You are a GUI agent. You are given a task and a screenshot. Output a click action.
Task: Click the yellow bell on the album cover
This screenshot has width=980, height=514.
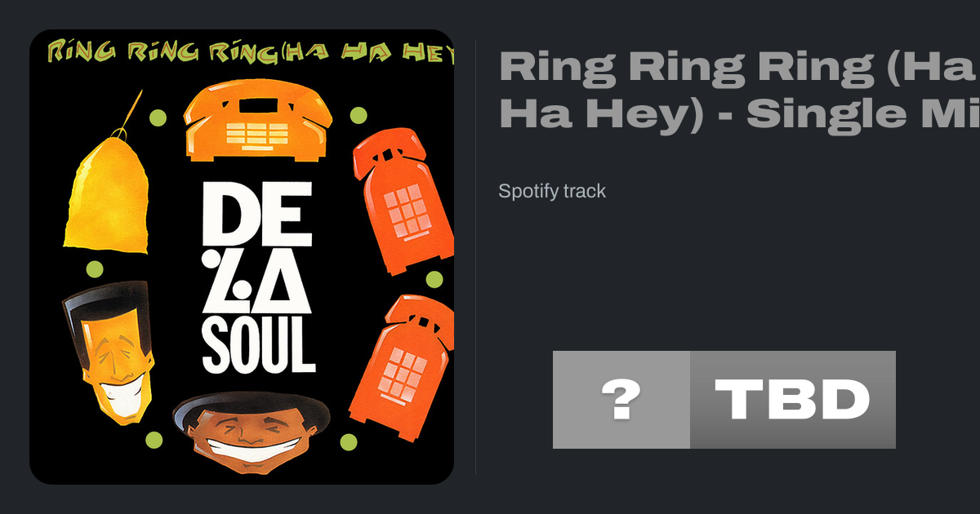coord(106,192)
